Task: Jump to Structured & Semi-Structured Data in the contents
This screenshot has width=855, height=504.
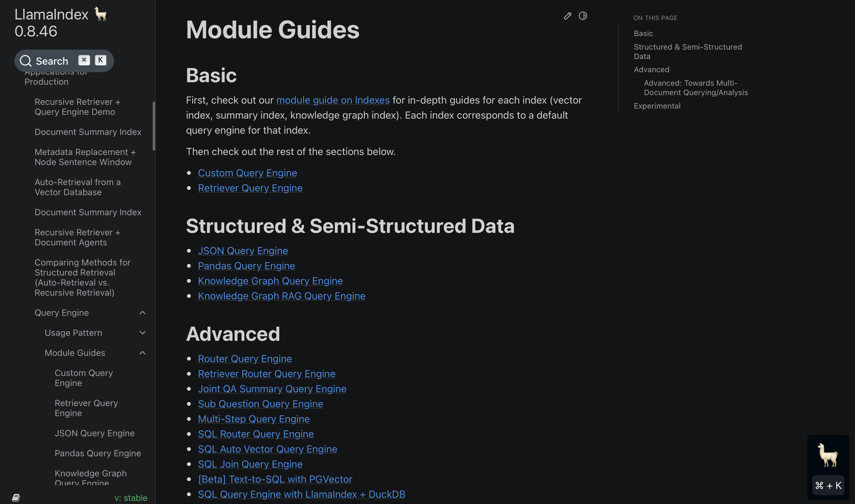Action: (x=688, y=51)
